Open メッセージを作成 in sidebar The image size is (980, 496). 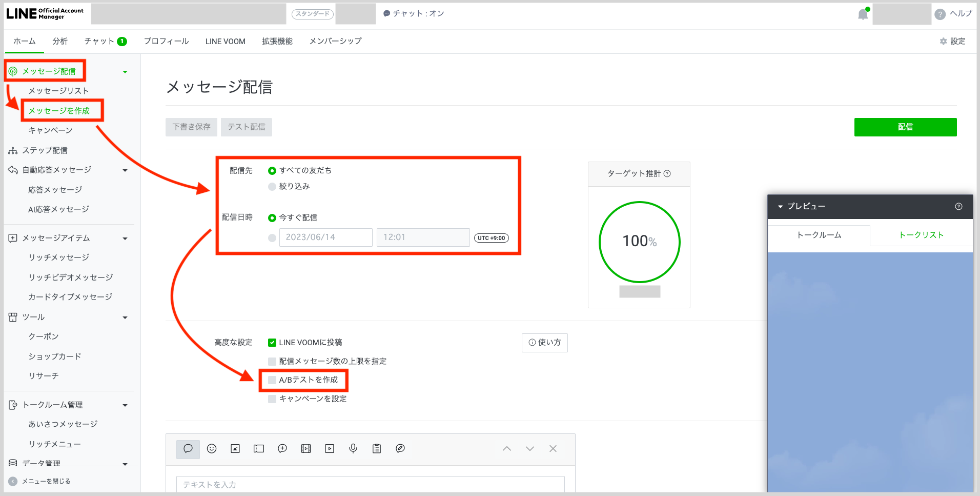[59, 111]
